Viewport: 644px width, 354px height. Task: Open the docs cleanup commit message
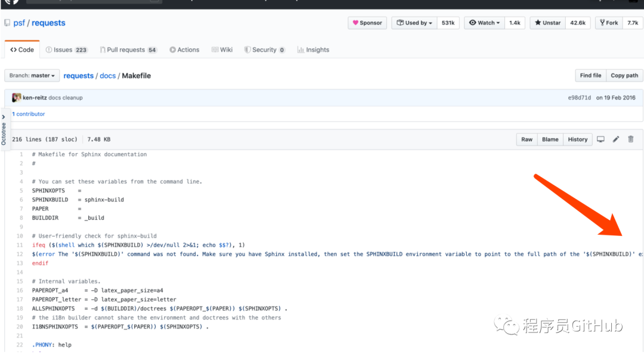[x=66, y=98]
